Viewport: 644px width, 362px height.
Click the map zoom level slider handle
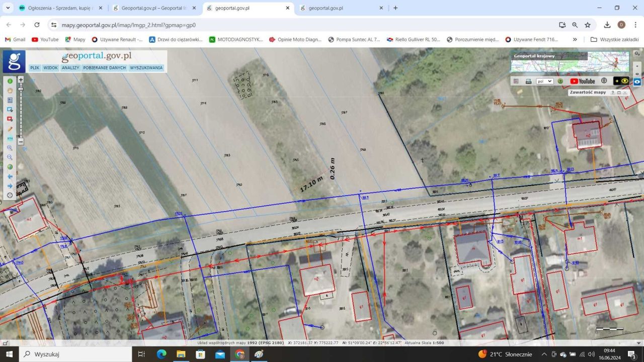[21, 89]
